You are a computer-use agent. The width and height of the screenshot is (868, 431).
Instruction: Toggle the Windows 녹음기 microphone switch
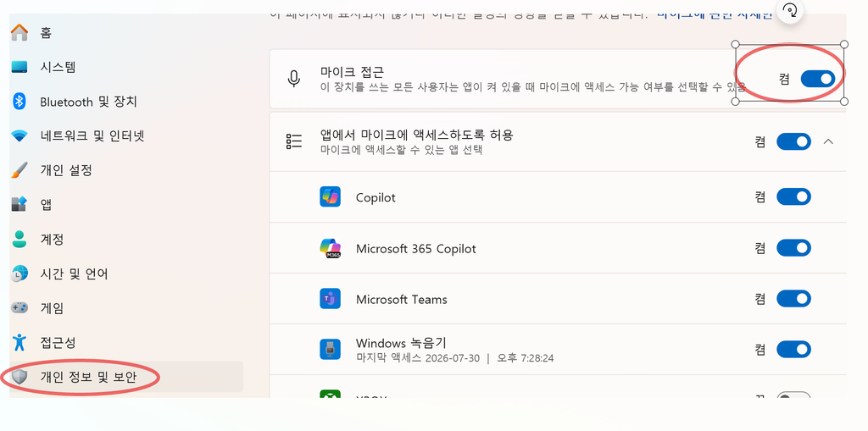[x=793, y=350]
